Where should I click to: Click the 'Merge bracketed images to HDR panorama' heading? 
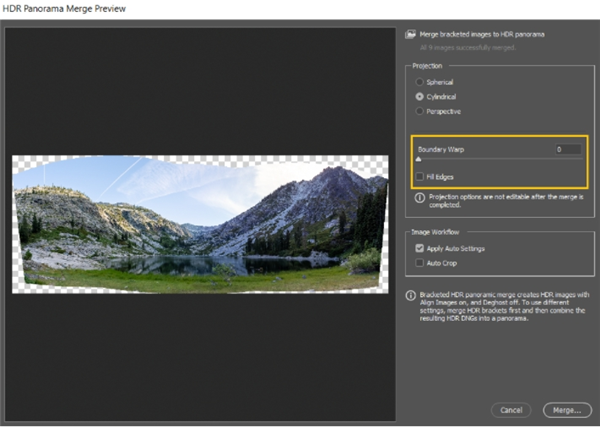tap(484, 34)
